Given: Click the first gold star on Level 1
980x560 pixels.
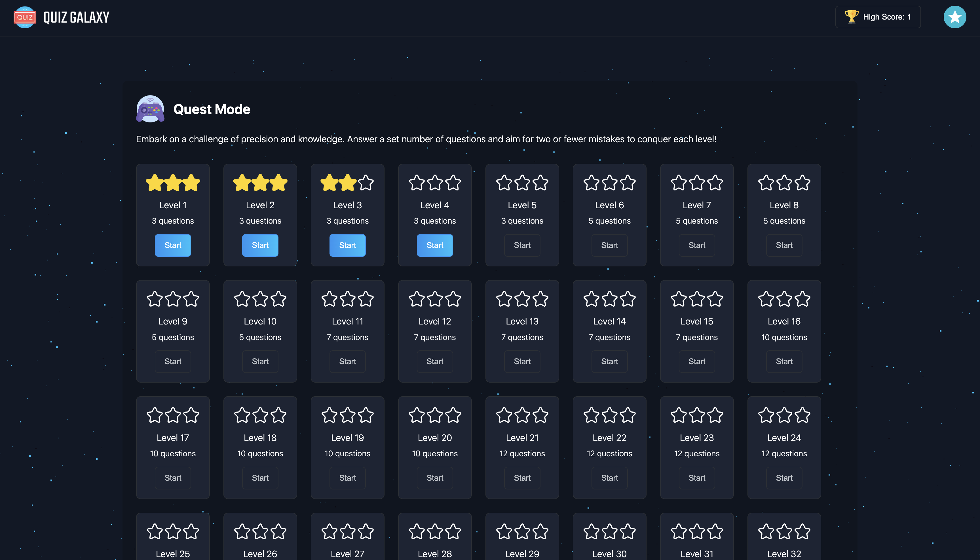Looking at the screenshot, I should point(155,183).
